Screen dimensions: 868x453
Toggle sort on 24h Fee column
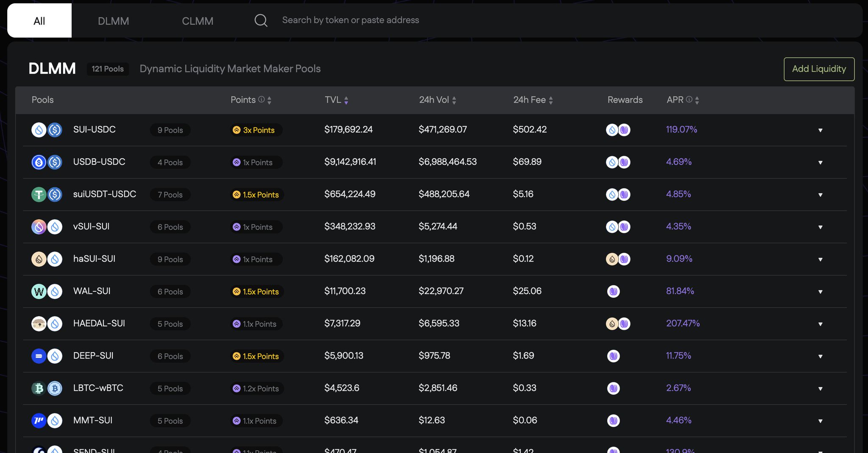tap(551, 100)
